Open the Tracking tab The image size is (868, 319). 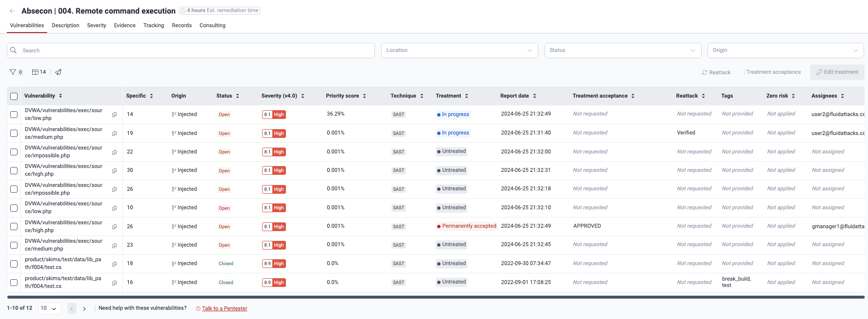click(154, 25)
